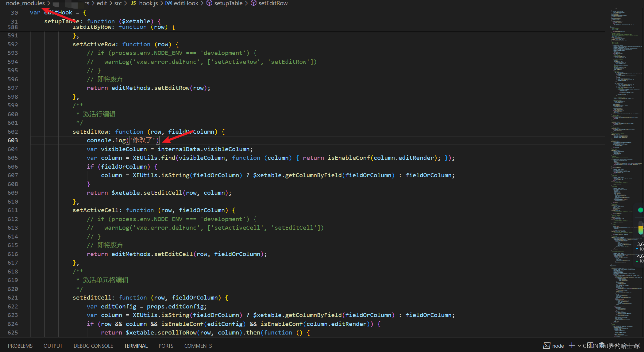The height and width of the screenshot is (352, 644).
Task: Click the '激活单元格编辑' comment
Action: 106,280
